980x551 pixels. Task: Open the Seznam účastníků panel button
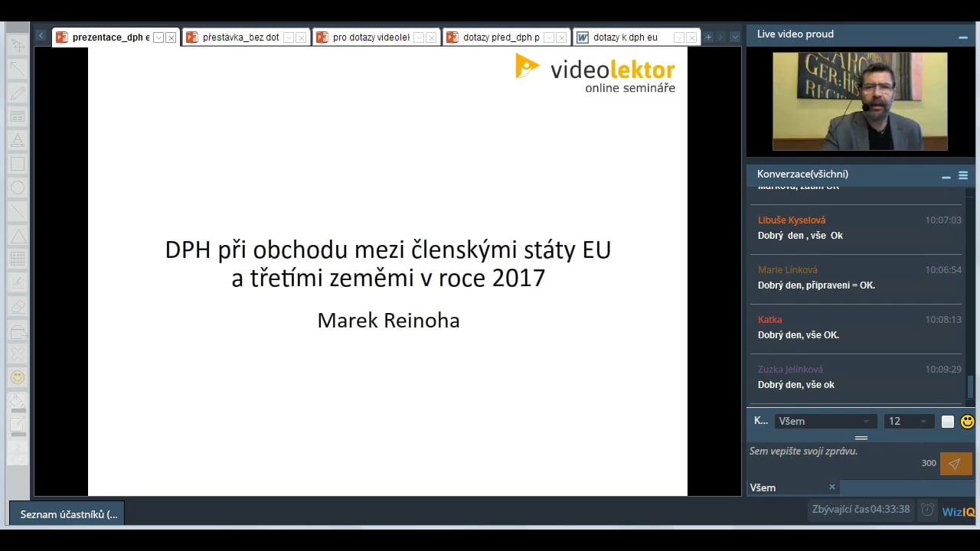coord(67,514)
